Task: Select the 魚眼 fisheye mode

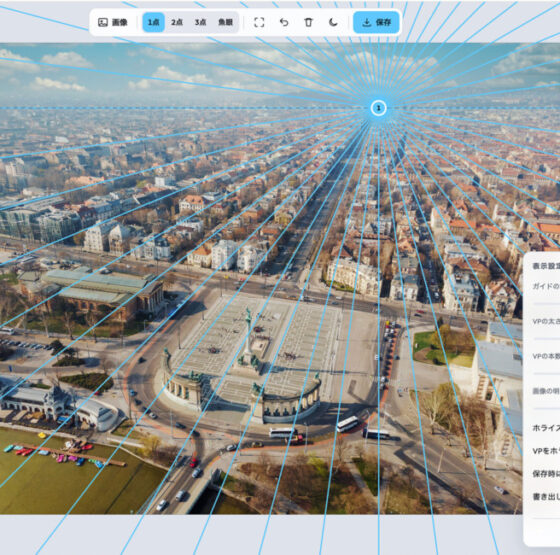Action: (225, 22)
